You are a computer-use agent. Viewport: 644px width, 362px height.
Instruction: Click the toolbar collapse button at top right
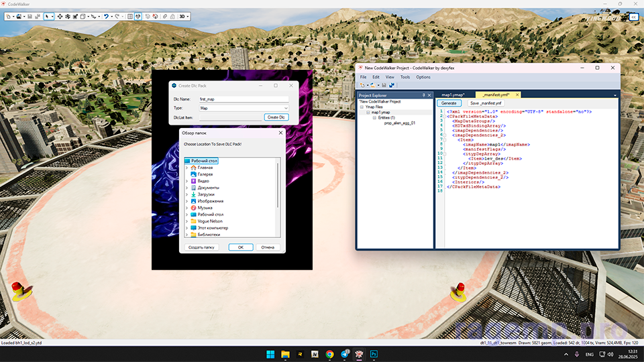pyautogui.click(x=634, y=17)
